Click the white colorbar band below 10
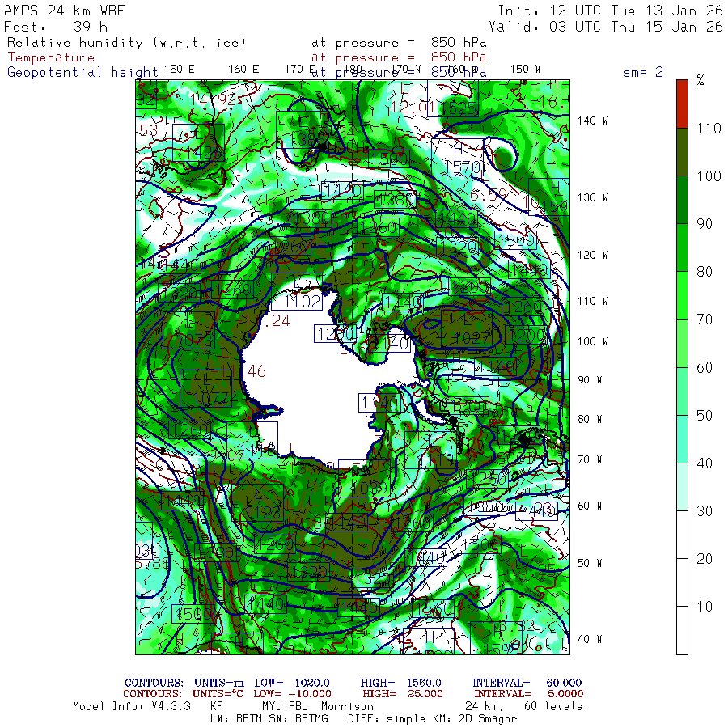This screenshot has height=728, width=728. [682, 629]
